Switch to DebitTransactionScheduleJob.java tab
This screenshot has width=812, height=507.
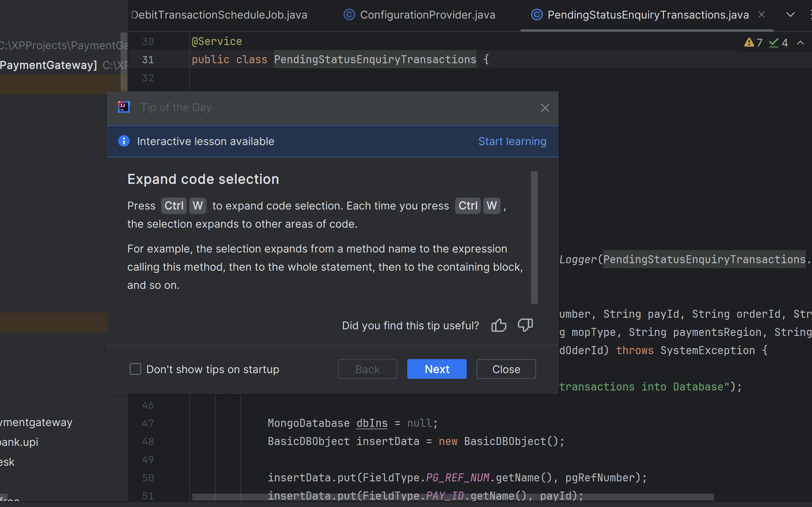(x=219, y=15)
